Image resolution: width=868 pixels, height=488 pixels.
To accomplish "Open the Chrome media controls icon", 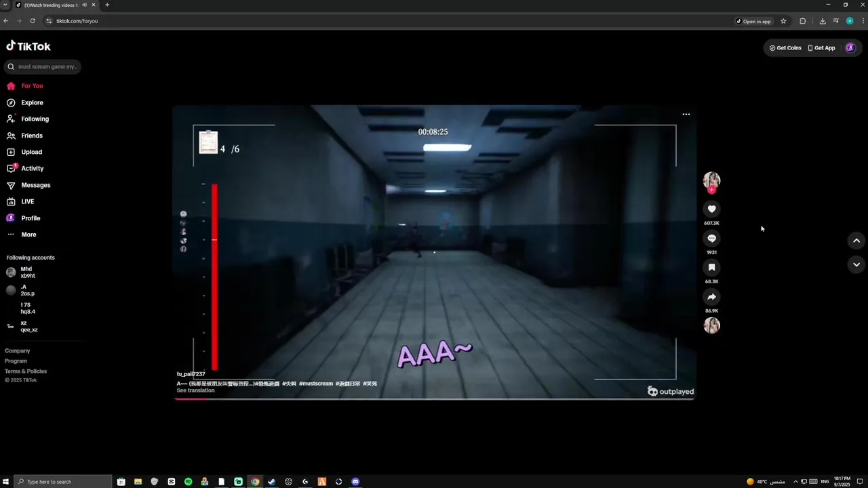I will coord(836,21).
